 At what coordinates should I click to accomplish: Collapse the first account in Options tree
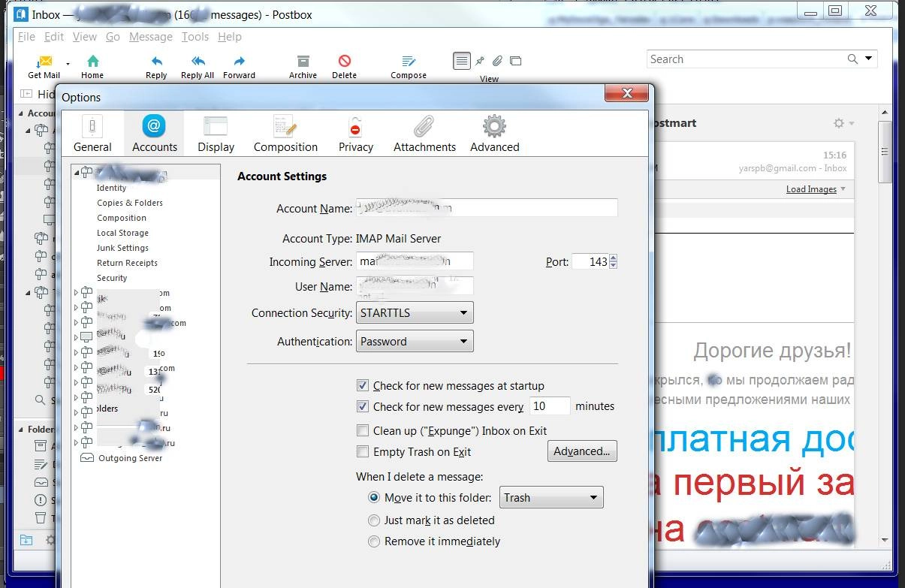click(77, 173)
